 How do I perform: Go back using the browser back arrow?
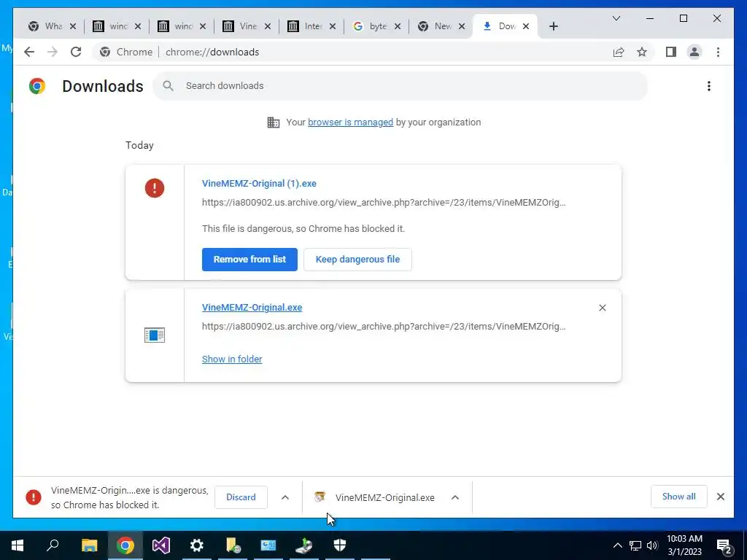[x=29, y=52]
